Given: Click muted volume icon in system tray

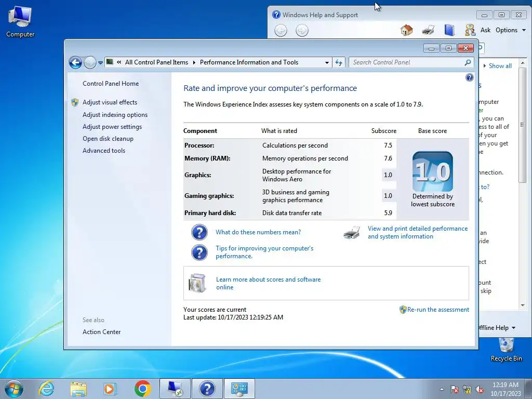Looking at the screenshot, I should [x=480, y=389].
